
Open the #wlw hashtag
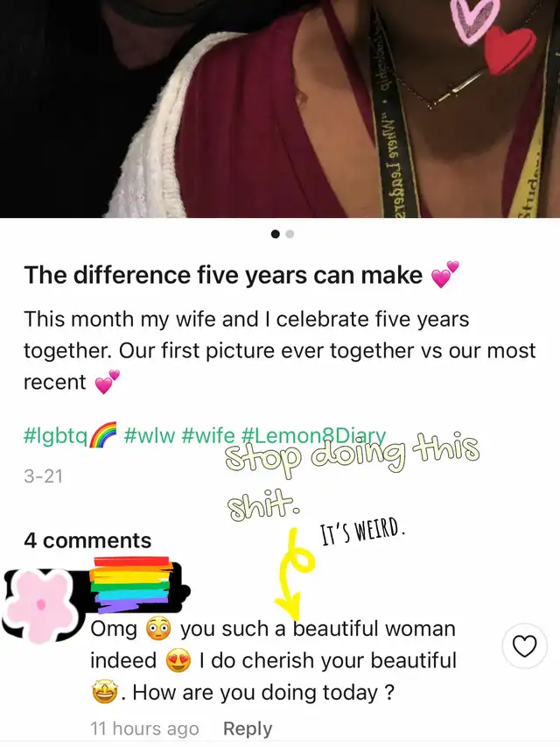(149, 435)
